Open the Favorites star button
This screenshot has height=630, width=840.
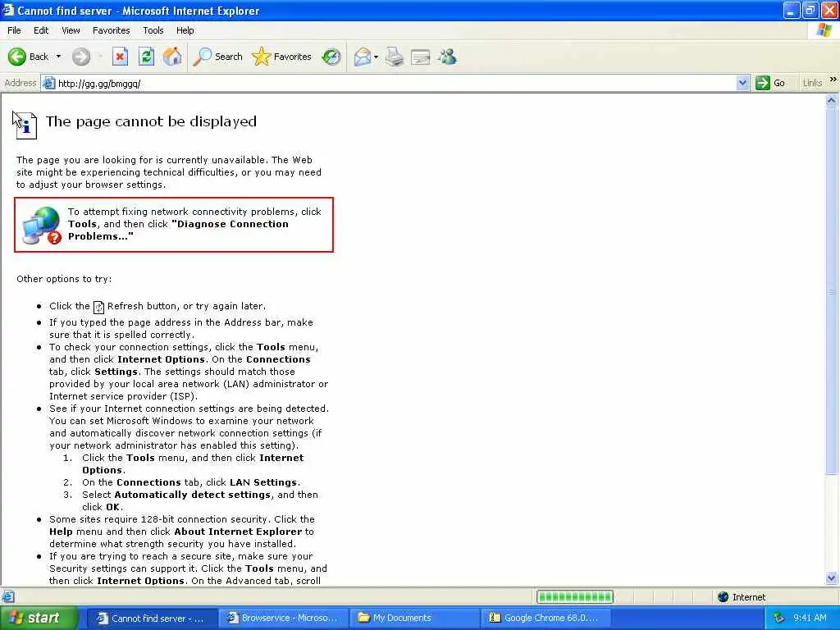pyautogui.click(x=282, y=57)
